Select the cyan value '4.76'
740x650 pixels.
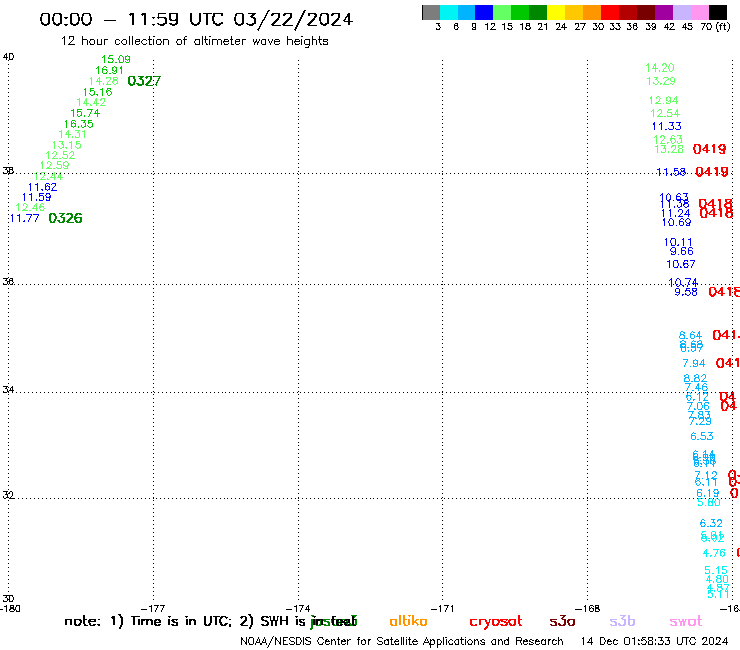coord(714,553)
